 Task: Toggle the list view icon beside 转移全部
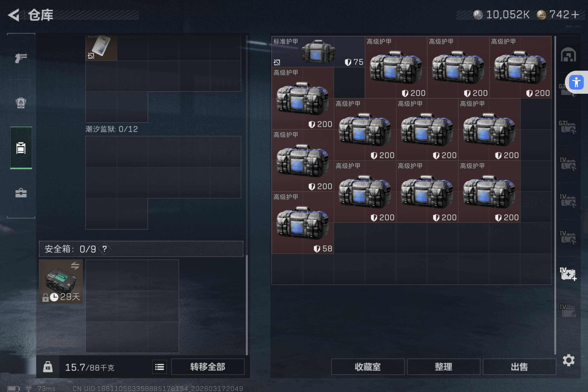159,367
